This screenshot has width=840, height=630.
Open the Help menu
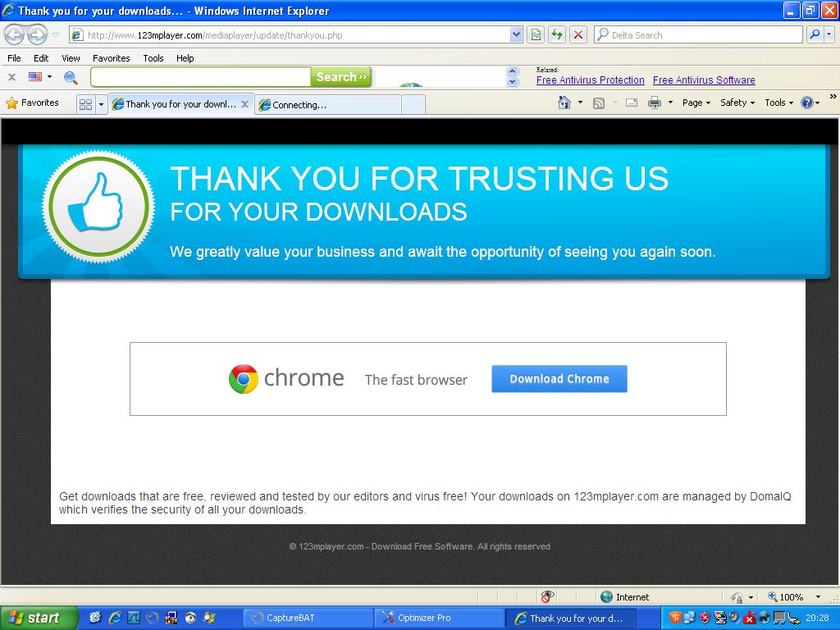[x=185, y=58]
